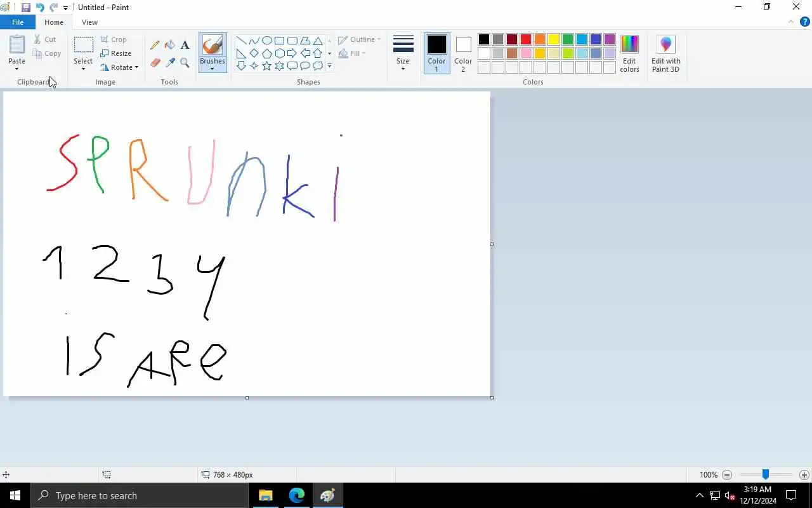This screenshot has width=812, height=508.
Task: Choose the Diamond shape
Action: 254,53
